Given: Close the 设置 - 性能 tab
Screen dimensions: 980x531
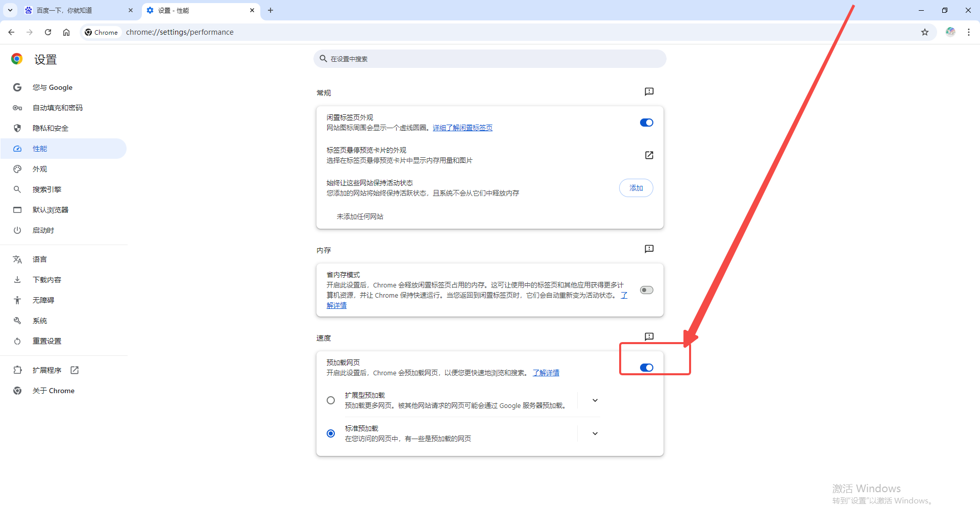Looking at the screenshot, I should 252,10.
